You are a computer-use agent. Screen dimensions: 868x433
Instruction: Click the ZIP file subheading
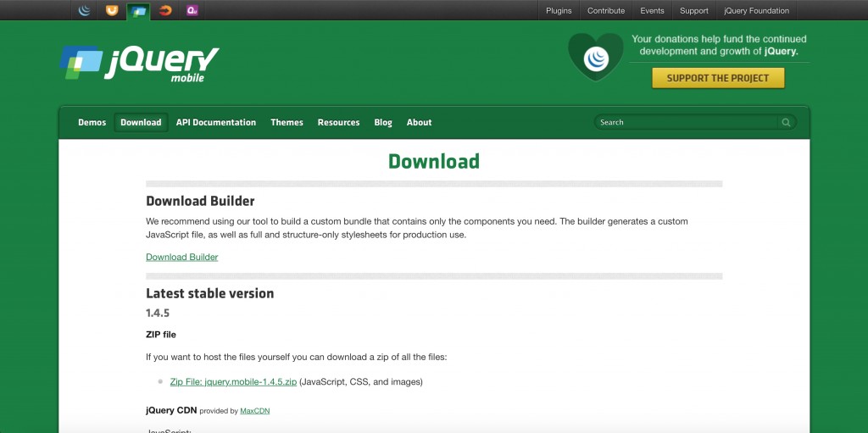point(161,335)
